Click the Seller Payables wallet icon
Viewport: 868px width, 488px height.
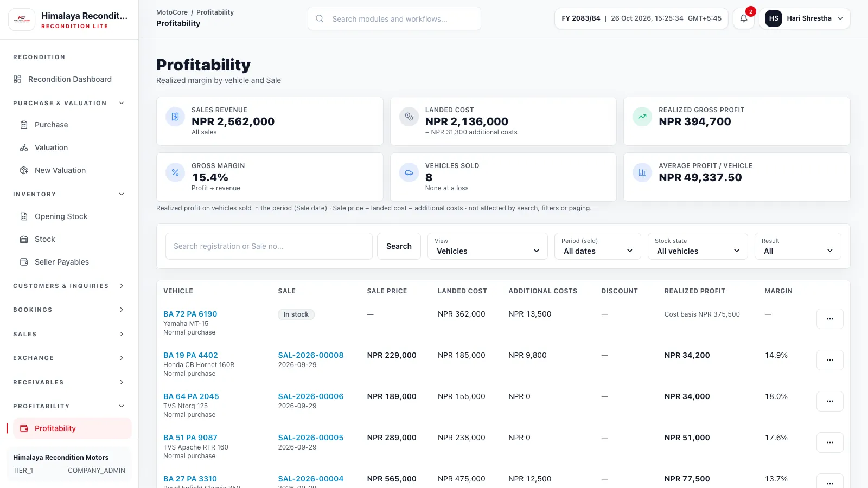point(24,262)
